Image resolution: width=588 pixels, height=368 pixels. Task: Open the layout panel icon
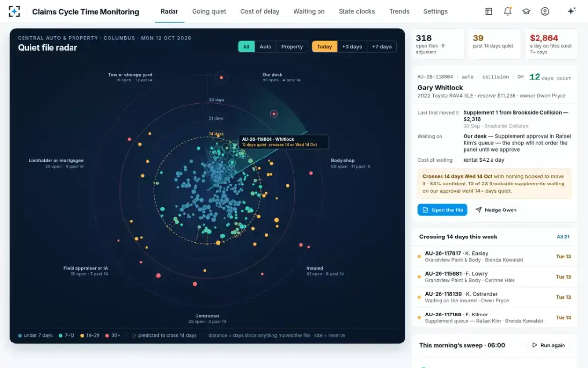[x=489, y=11]
